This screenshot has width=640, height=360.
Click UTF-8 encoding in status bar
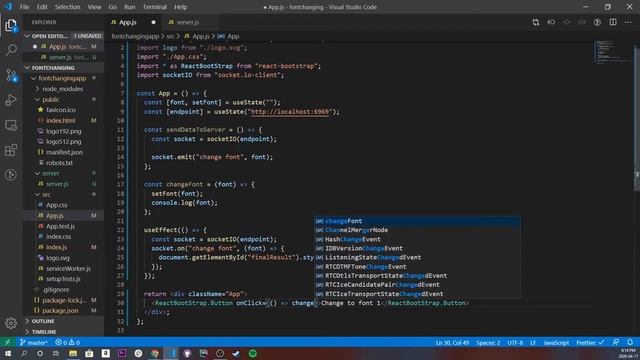515,342
